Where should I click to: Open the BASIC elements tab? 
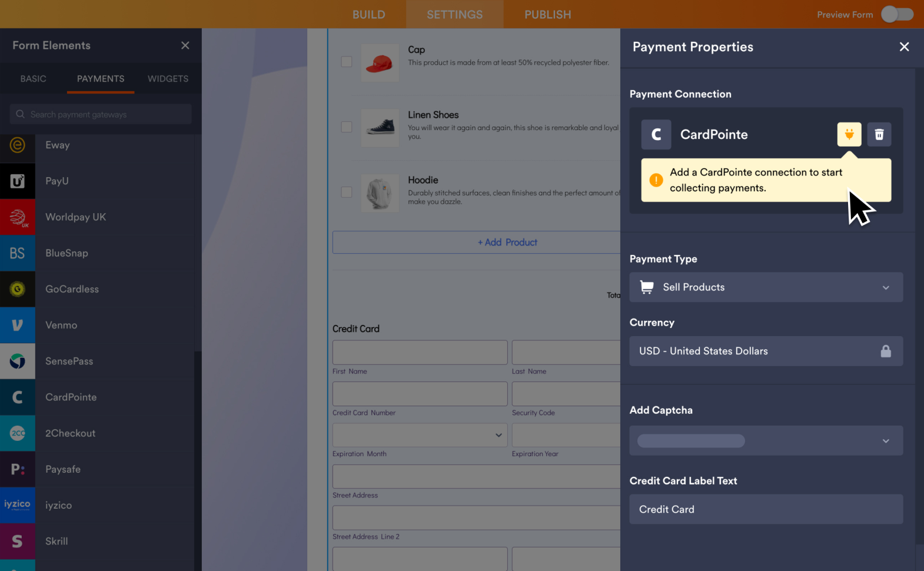(34, 78)
